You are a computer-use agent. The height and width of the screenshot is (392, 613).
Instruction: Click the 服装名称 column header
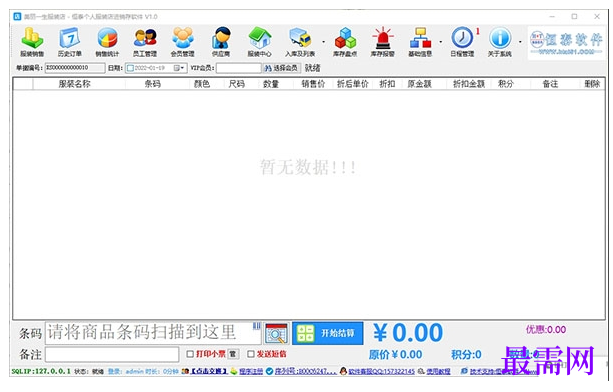[x=74, y=84]
